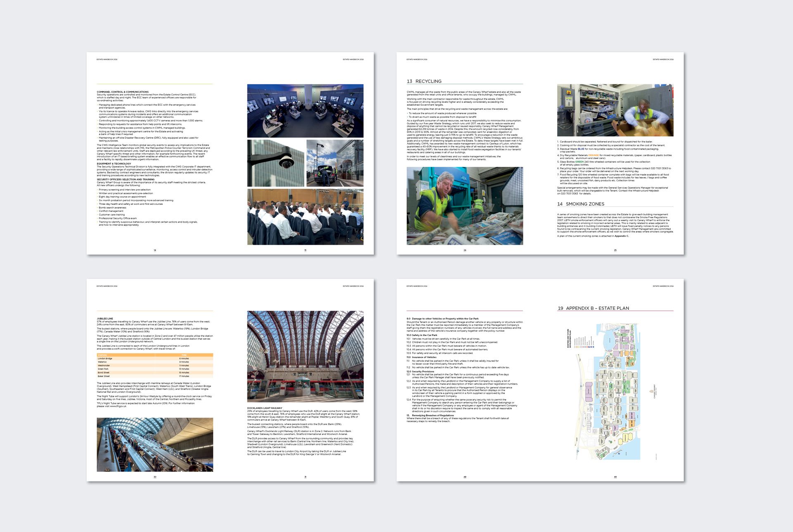The image size is (793, 532).
Task: Click the Jubilee Line section heading
Action: coord(105,318)
